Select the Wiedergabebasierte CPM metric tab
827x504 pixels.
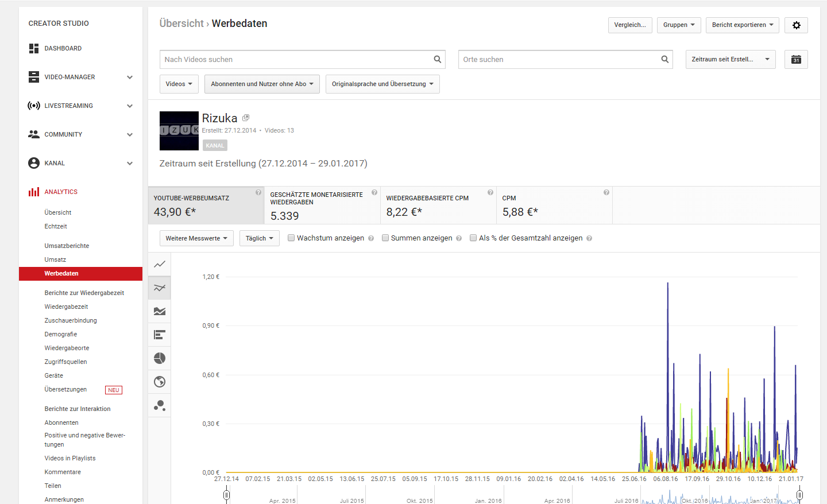438,206
